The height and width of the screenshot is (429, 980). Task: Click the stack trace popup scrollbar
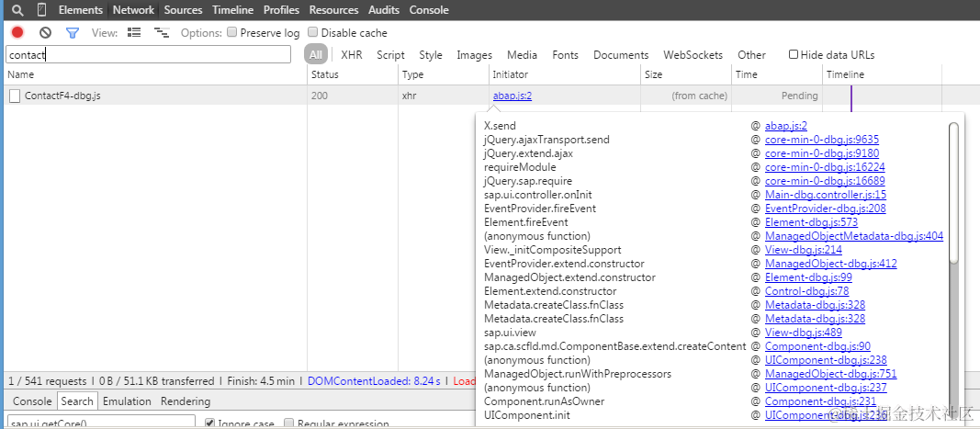(953, 192)
